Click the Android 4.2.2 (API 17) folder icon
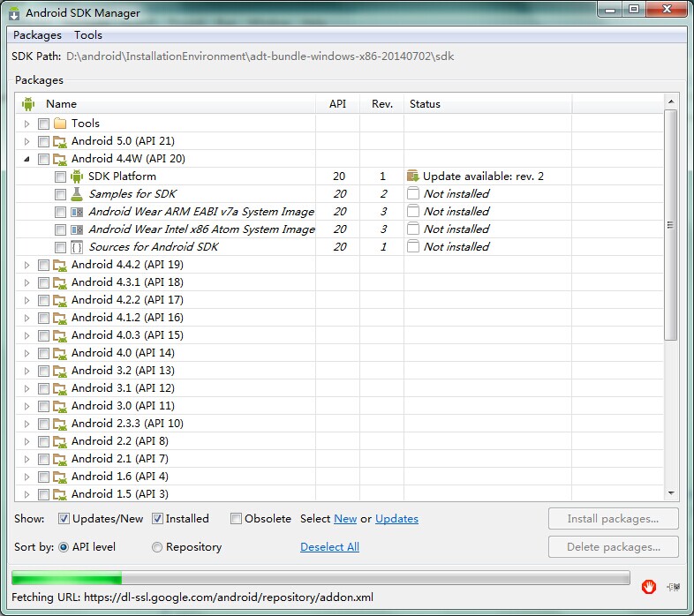Viewport: 694px width, 616px height. point(60,300)
